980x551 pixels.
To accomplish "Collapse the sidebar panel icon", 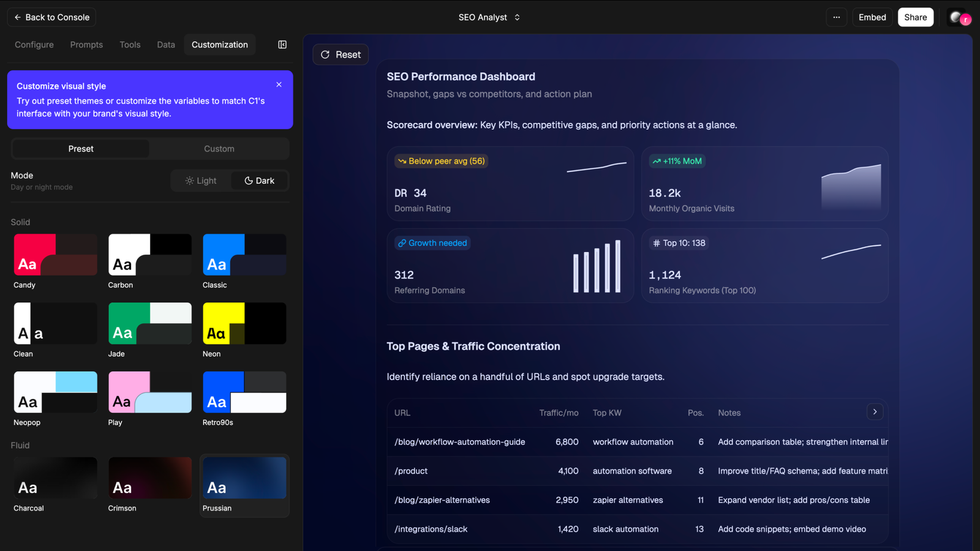I will [x=282, y=45].
